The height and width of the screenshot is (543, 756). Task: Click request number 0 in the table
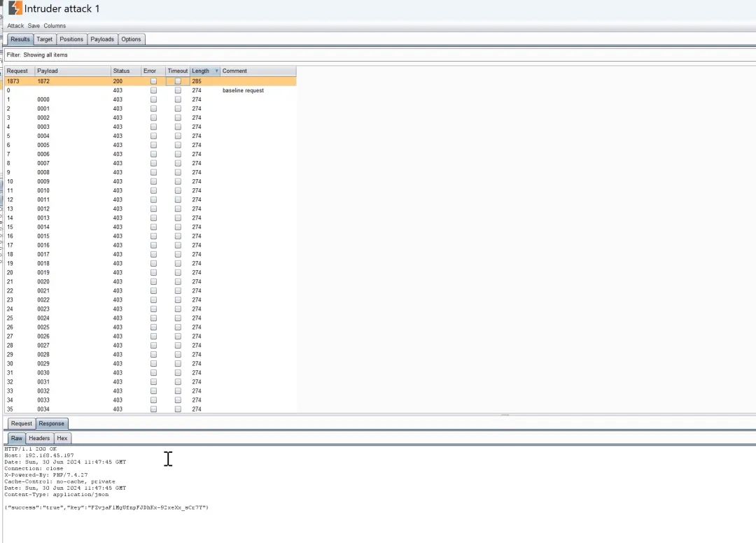click(x=8, y=90)
